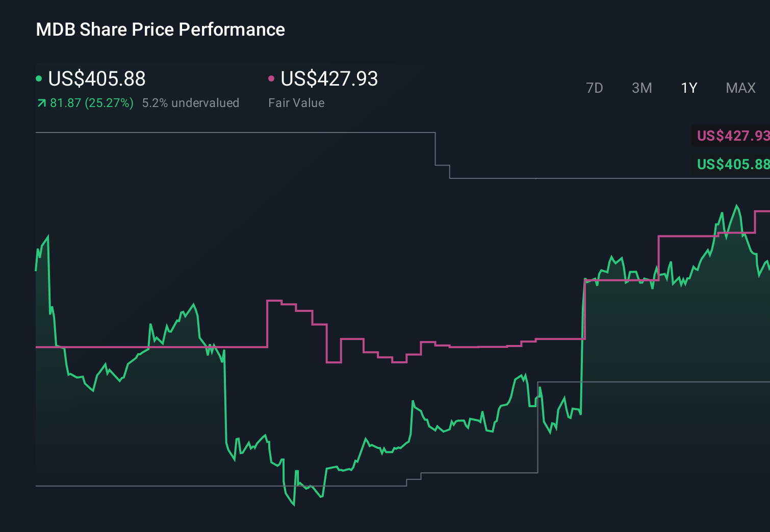Click the gray analyst range line
The height and width of the screenshot is (532, 770).
(204, 132)
